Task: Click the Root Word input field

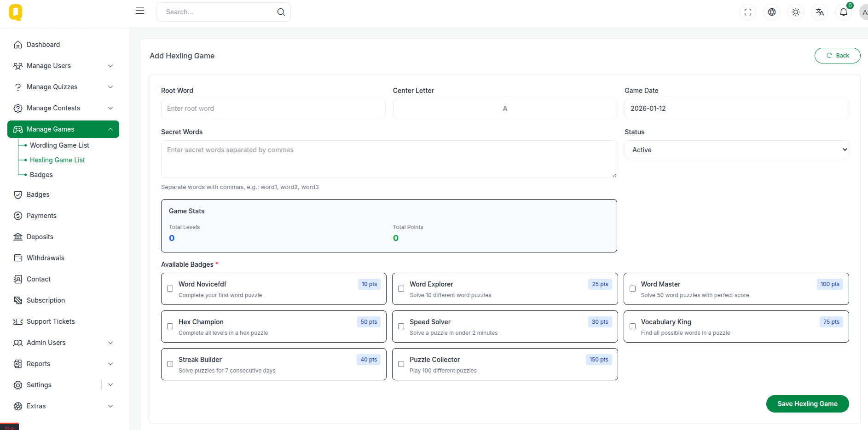Action: [273, 109]
